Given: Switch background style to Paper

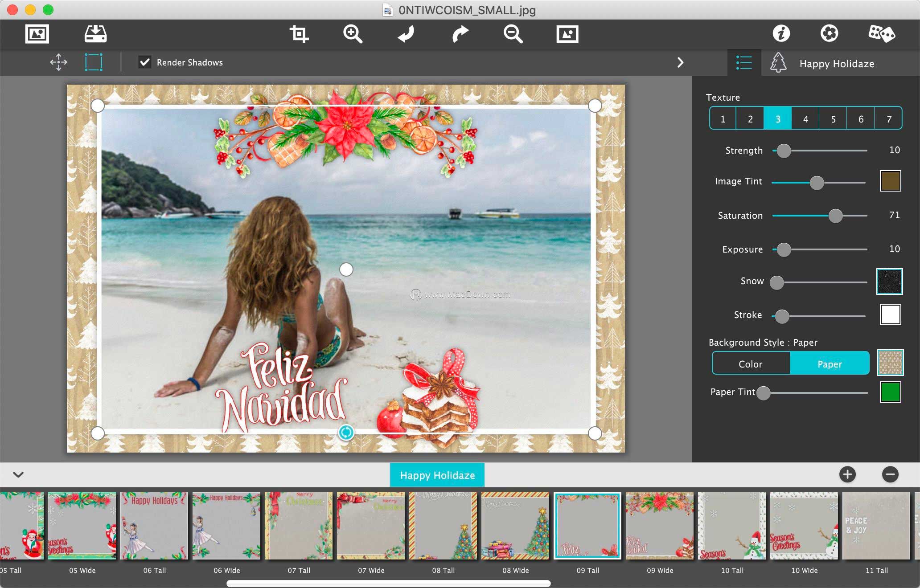Looking at the screenshot, I should tap(830, 363).
